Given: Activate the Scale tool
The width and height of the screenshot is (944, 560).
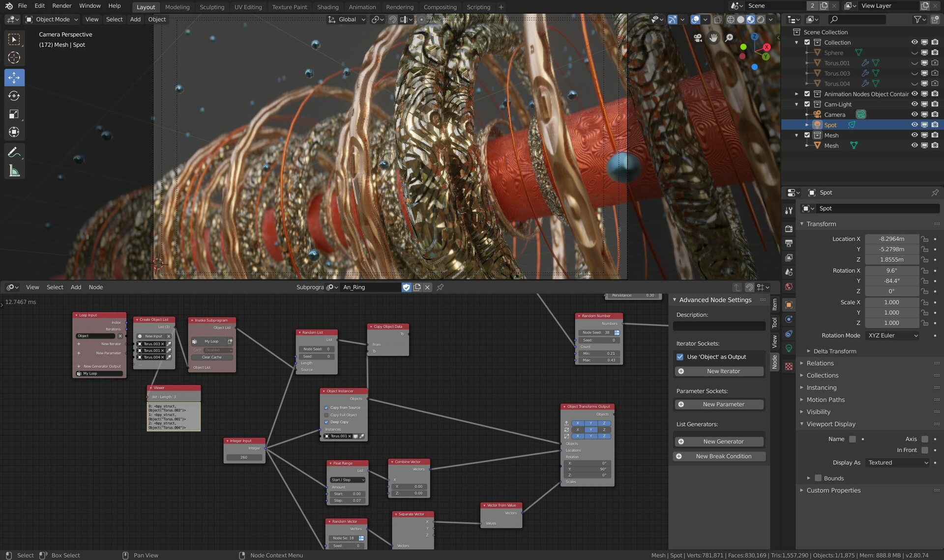Looking at the screenshot, I should point(14,114).
